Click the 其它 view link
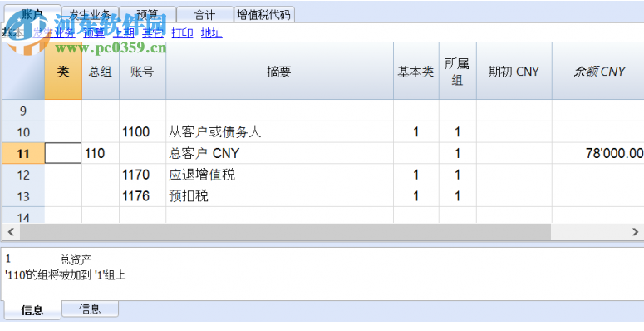The width and height of the screenshot is (644, 331). point(153,33)
